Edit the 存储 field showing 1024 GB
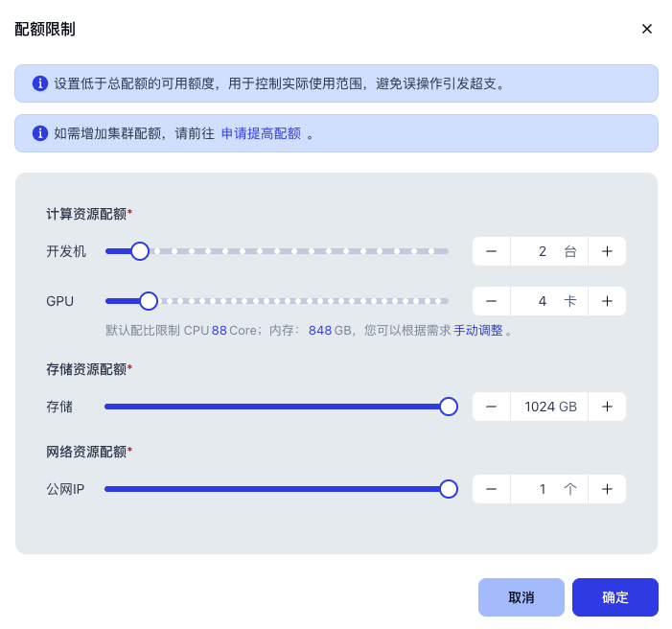The width and height of the screenshot is (672, 629). (549, 407)
